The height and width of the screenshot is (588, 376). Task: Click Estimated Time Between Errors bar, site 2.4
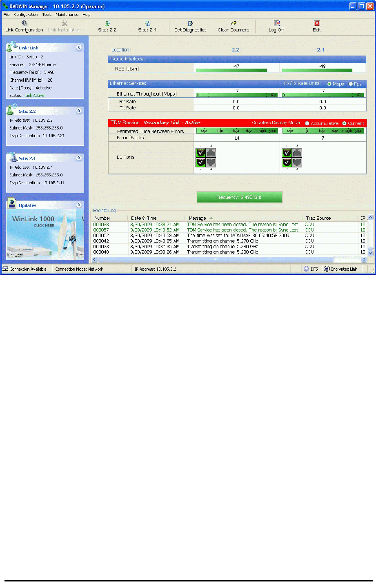323,131
